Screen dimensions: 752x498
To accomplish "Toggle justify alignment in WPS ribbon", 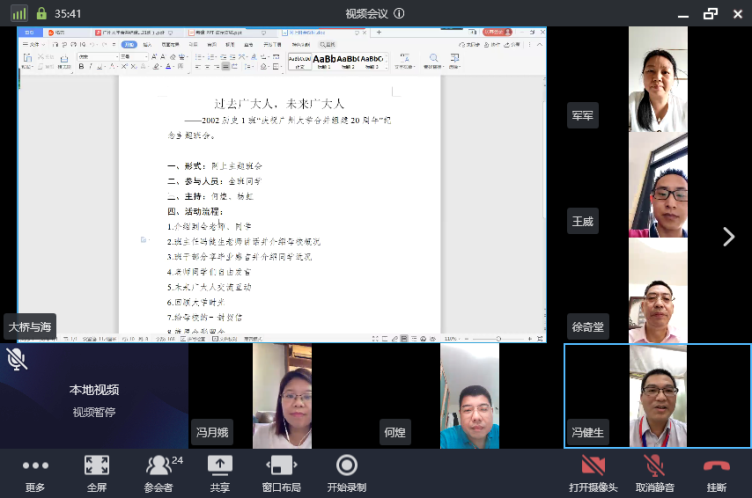I will tap(226, 67).
